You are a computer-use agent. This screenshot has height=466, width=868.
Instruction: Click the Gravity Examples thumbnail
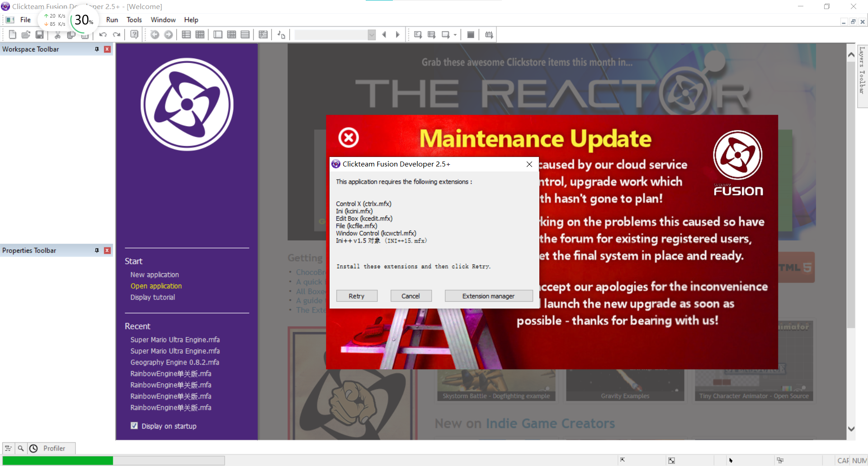[x=625, y=385]
